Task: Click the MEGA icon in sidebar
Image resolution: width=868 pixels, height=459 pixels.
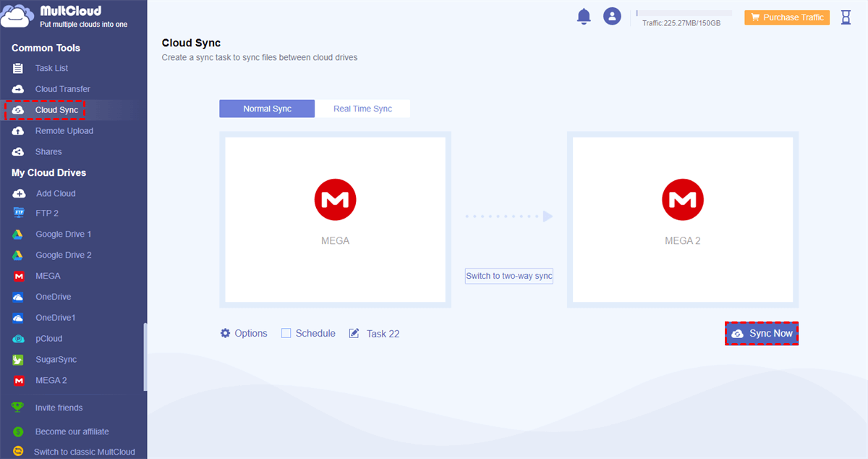Action: click(x=18, y=276)
